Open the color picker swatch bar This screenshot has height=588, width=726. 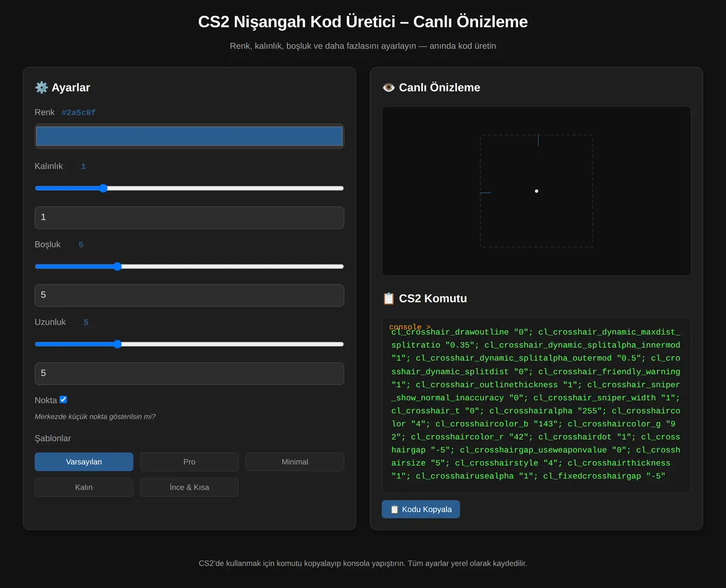(189, 136)
